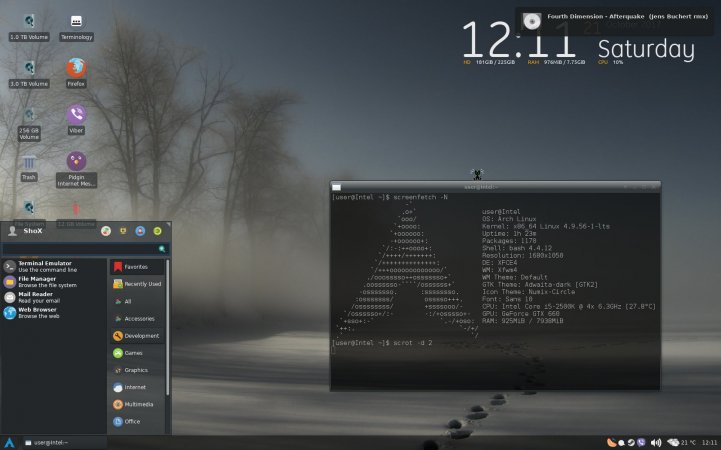Viewport: 721px width, 450px height.
Task: Click the album disc icon in notification
Action: pos(532,21)
